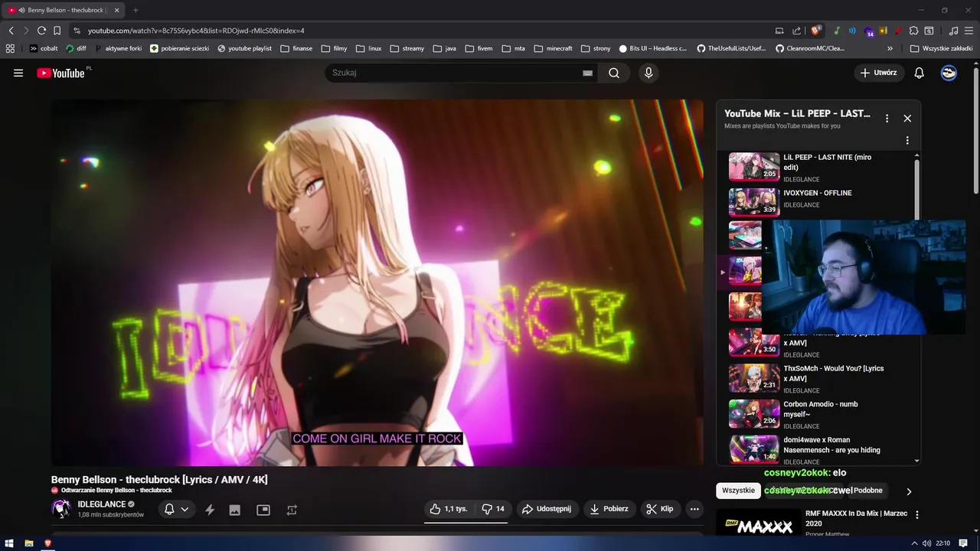Close the YouTube Mix playlist panel
The height and width of the screenshot is (551, 980).
point(907,118)
